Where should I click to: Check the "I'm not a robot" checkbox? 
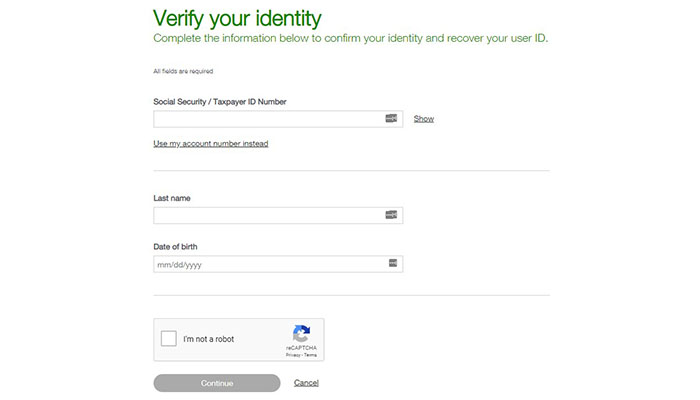click(x=169, y=339)
